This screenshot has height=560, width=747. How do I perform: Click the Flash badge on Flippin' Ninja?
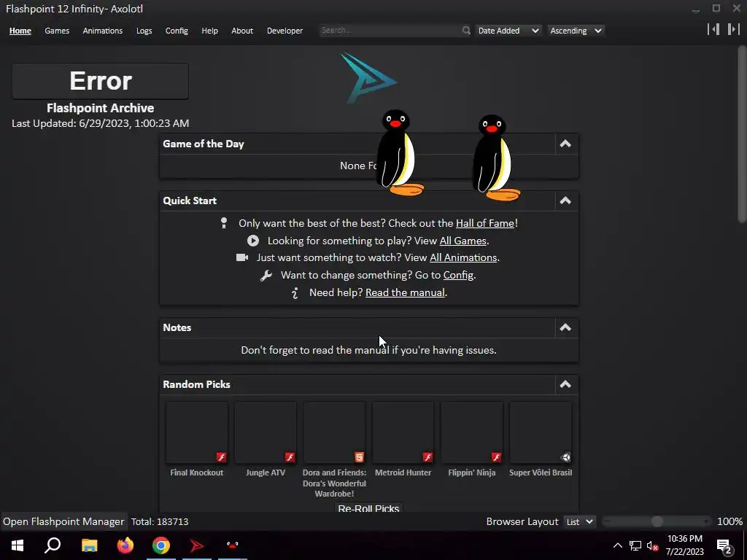[x=496, y=457]
